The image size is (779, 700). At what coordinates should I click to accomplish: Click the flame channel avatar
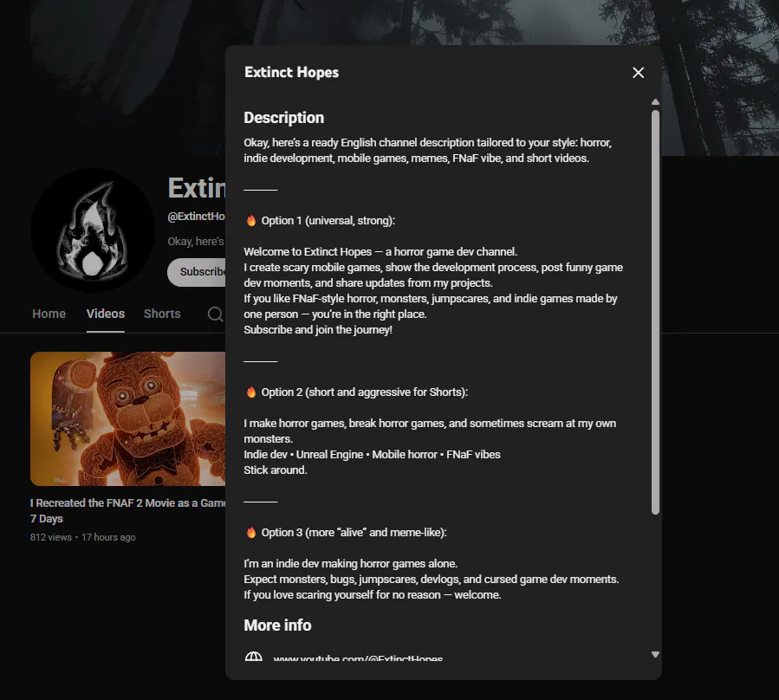click(x=93, y=230)
